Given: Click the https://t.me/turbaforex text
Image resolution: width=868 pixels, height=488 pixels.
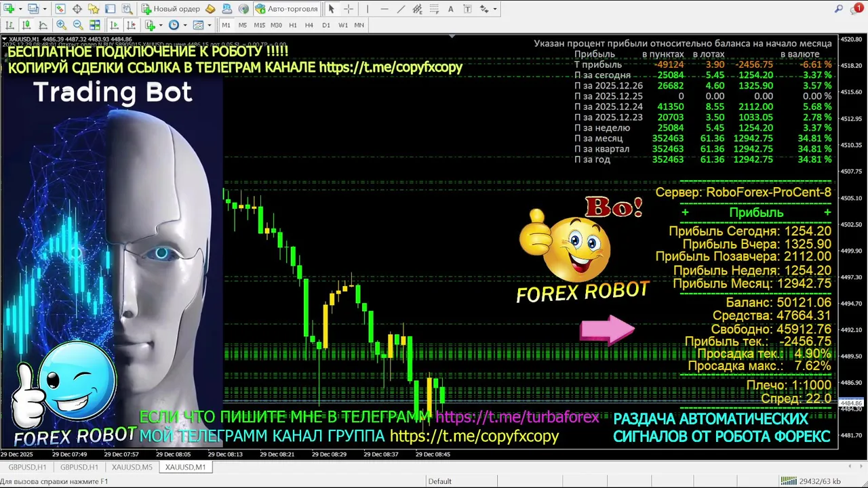Looking at the screenshot, I should pyautogui.click(x=517, y=417).
